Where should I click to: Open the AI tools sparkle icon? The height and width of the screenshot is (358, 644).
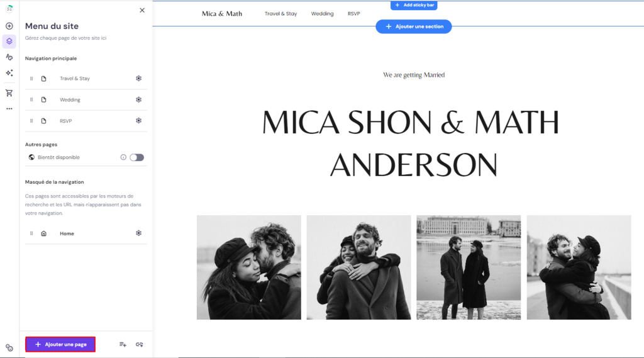pyautogui.click(x=9, y=73)
